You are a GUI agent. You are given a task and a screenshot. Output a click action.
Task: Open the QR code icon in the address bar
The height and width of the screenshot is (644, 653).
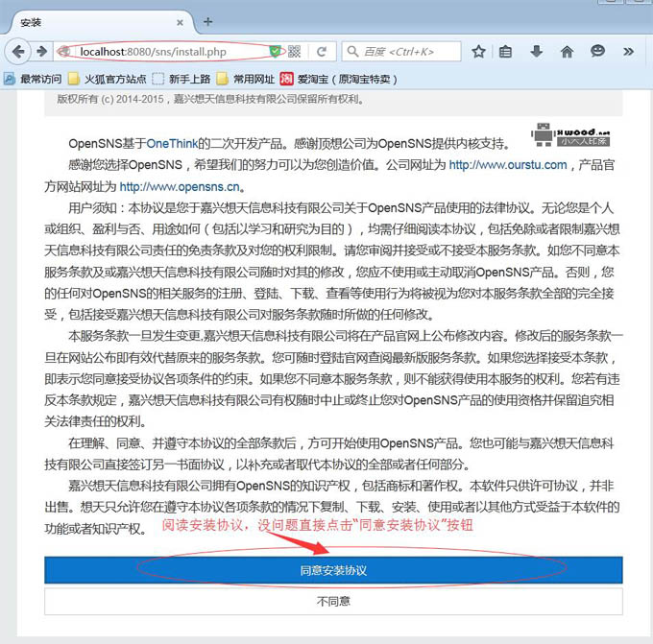[294, 52]
